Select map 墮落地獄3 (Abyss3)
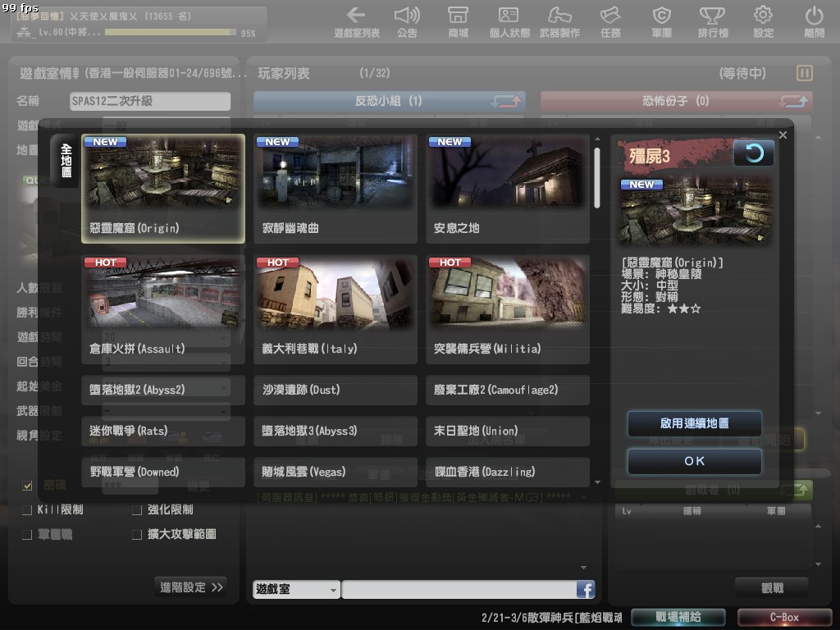Screen dimensions: 840x630 336,431
